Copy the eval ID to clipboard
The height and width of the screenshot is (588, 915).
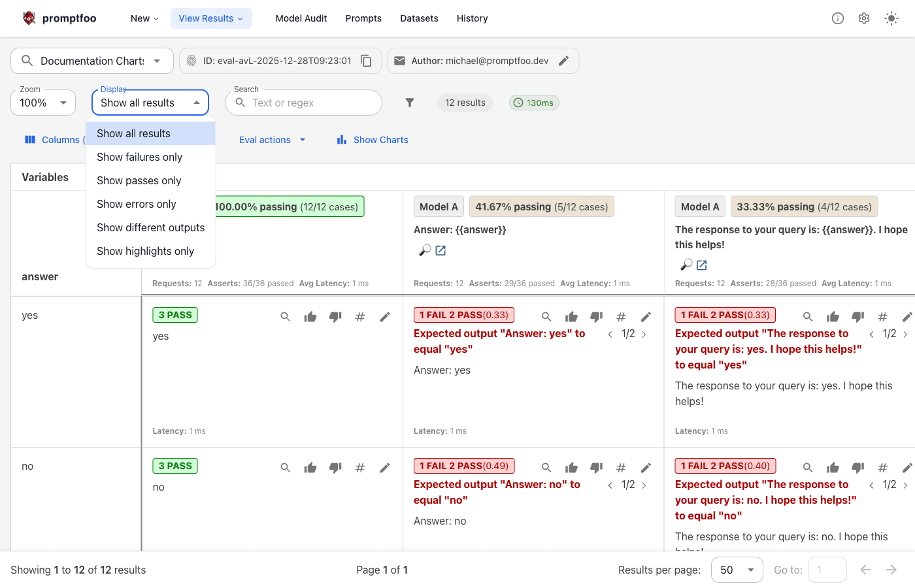[366, 61]
